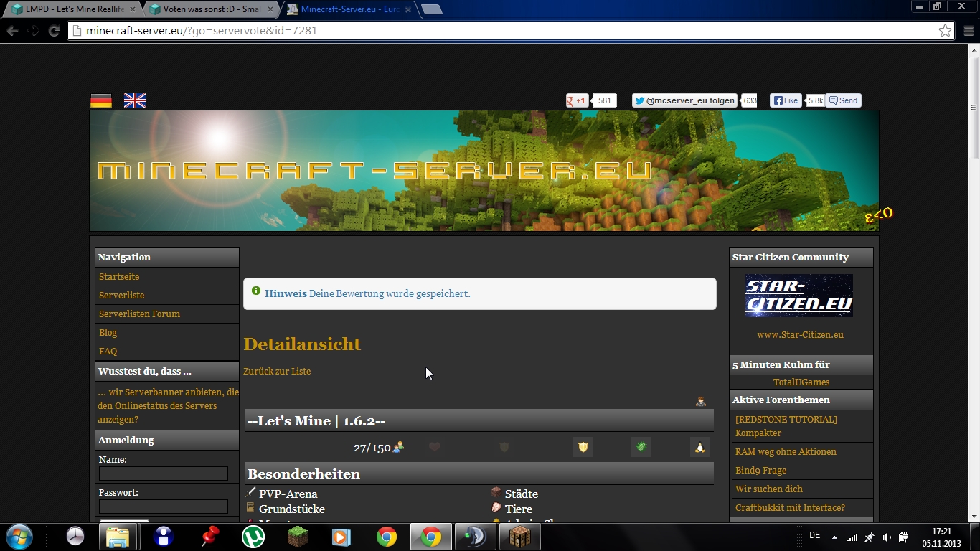Open uTorrent from the taskbar
Screen dimensions: 980x551
(x=253, y=537)
